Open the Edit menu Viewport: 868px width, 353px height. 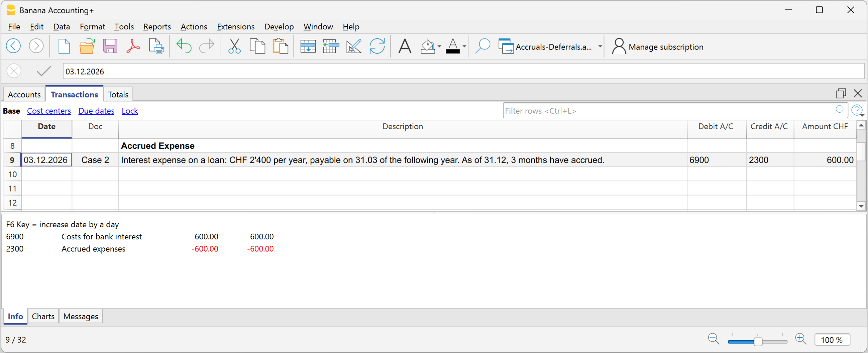36,27
